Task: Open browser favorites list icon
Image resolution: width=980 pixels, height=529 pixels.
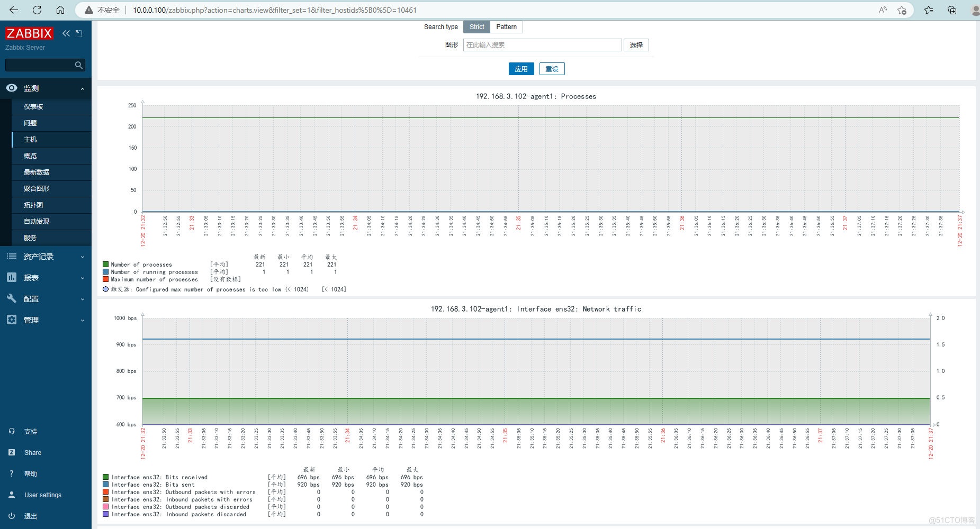Action: point(929,10)
